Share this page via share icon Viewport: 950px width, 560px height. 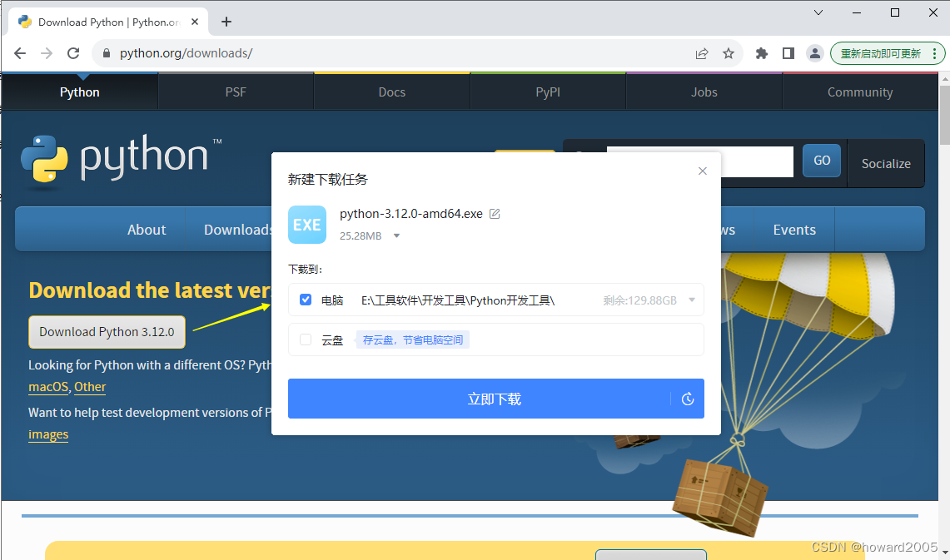(x=702, y=53)
